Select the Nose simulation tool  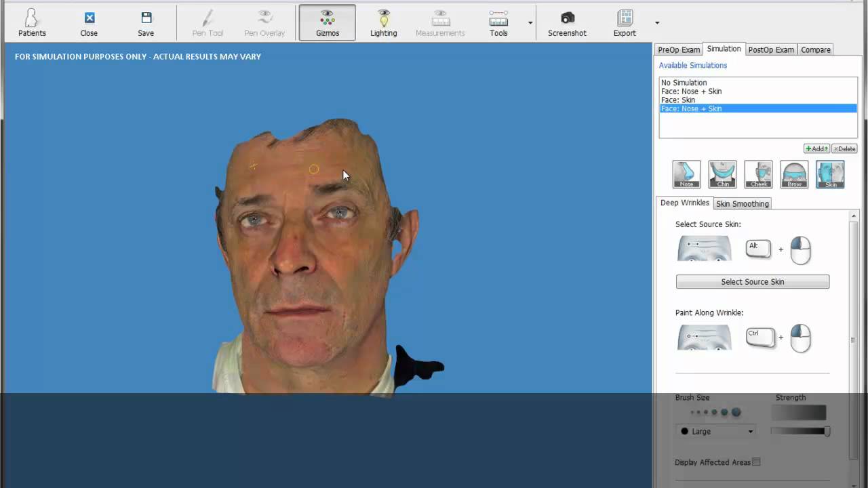tap(686, 174)
